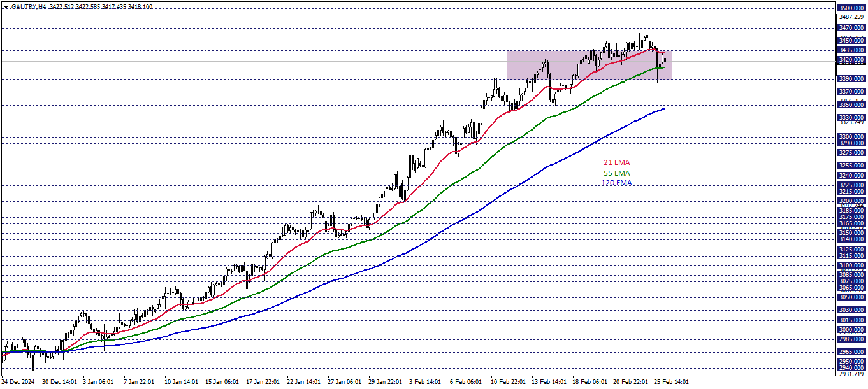Viewport: 868px width, 389px height.
Task: Click the 15 Jan 06:01 time label
Action: 222,382
